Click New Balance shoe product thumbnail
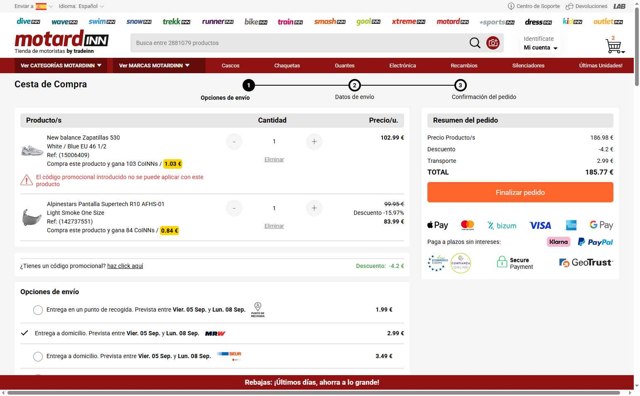 32,151
